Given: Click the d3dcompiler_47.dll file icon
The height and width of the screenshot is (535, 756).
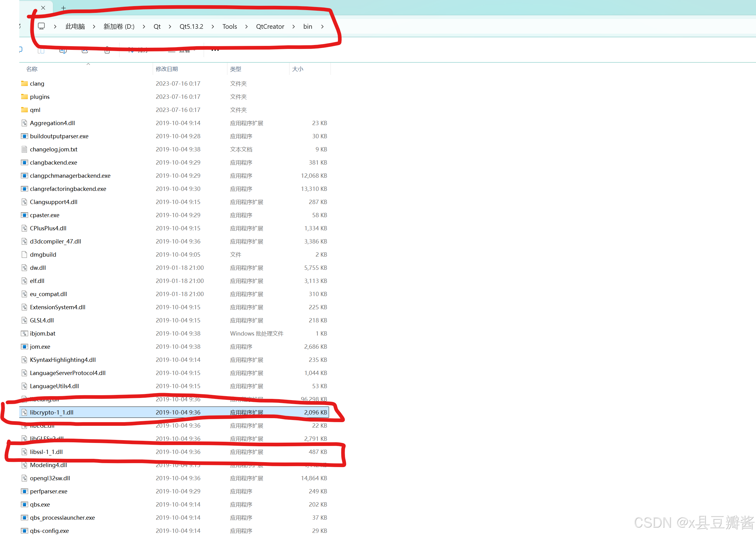Looking at the screenshot, I should 24,241.
